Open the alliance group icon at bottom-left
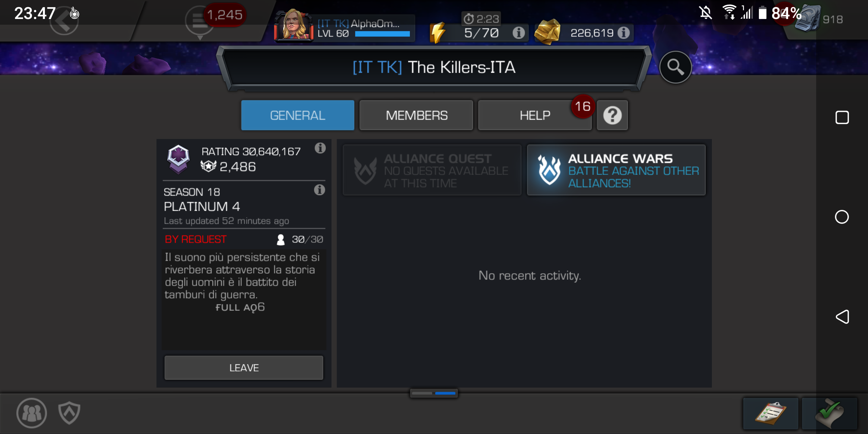Screen dimensions: 868x434 32,413
